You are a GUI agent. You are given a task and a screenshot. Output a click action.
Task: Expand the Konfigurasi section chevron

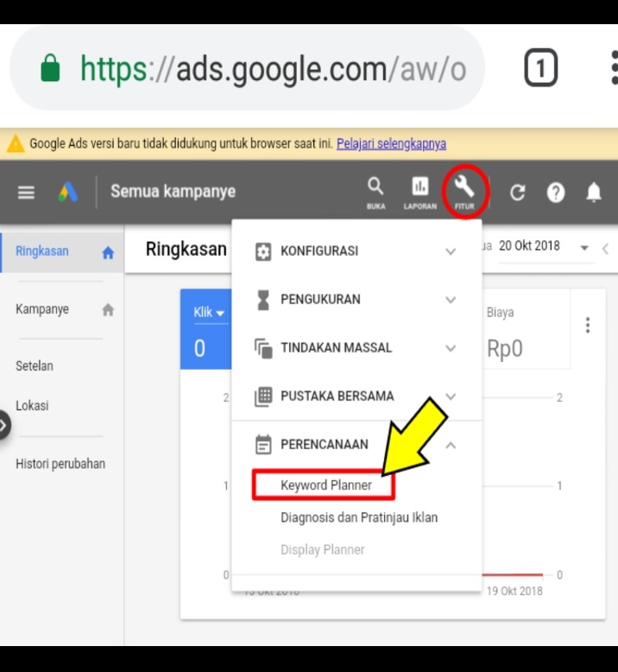[x=450, y=251]
